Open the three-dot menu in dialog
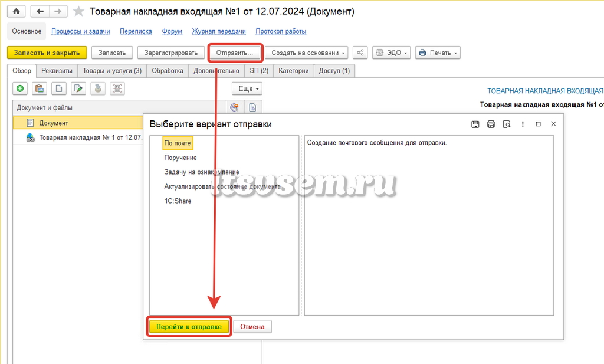Viewport: 604px width, 364px height. tap(523, 124)
